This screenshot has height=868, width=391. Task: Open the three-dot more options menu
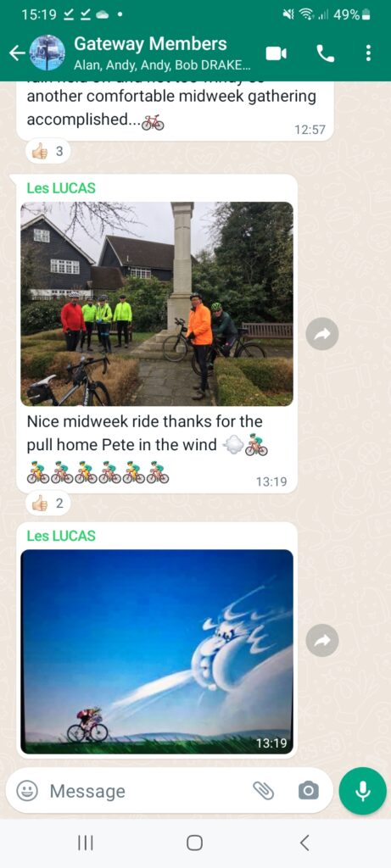click(x=368, y=53)
